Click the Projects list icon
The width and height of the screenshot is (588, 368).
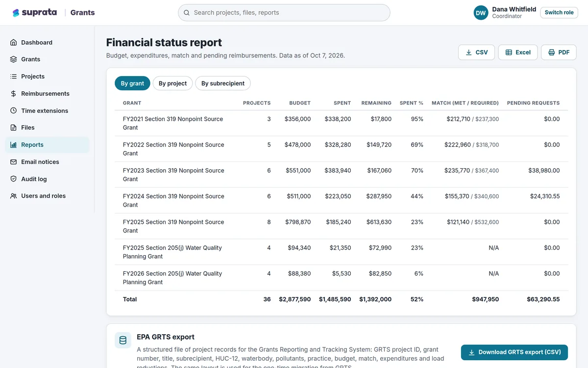pos(14,77)
